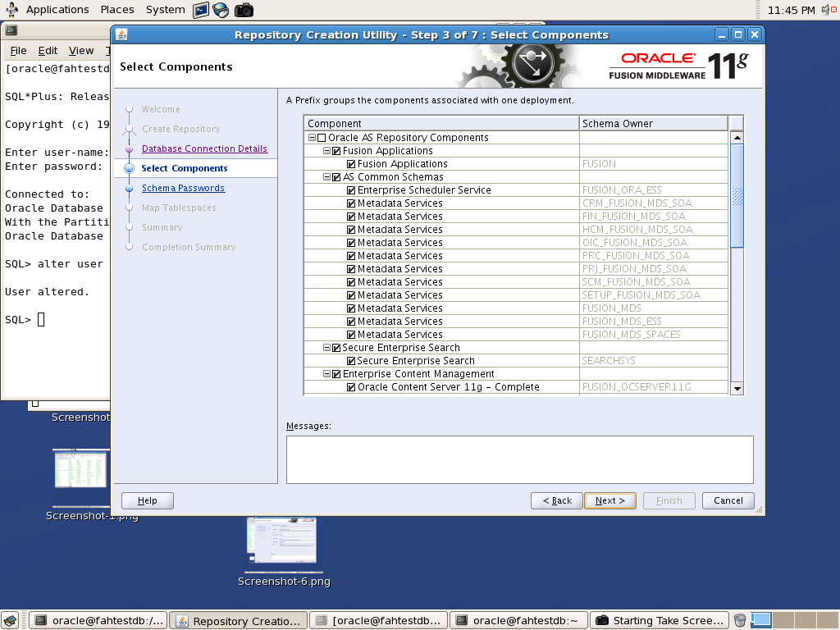
Task: Navigate back via the Database Connection Details link
Action: [x=204, y=148]
